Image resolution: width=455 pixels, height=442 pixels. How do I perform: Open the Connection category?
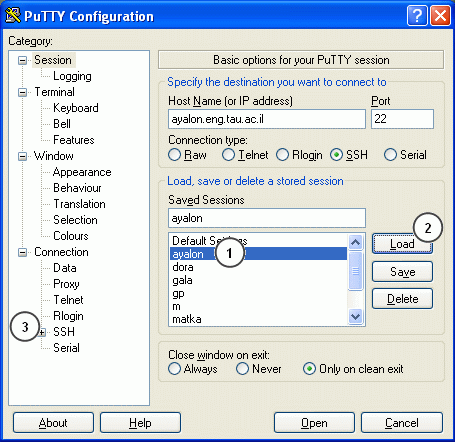click(x=61, y=252)
